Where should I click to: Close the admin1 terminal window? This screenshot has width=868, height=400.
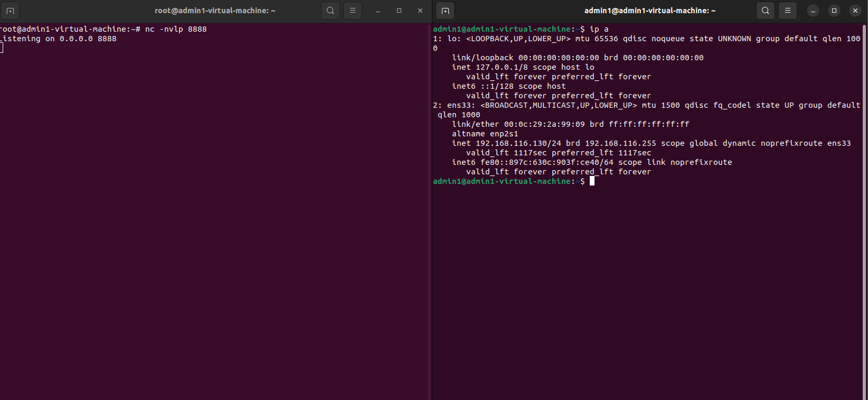(x=855, y=11)
